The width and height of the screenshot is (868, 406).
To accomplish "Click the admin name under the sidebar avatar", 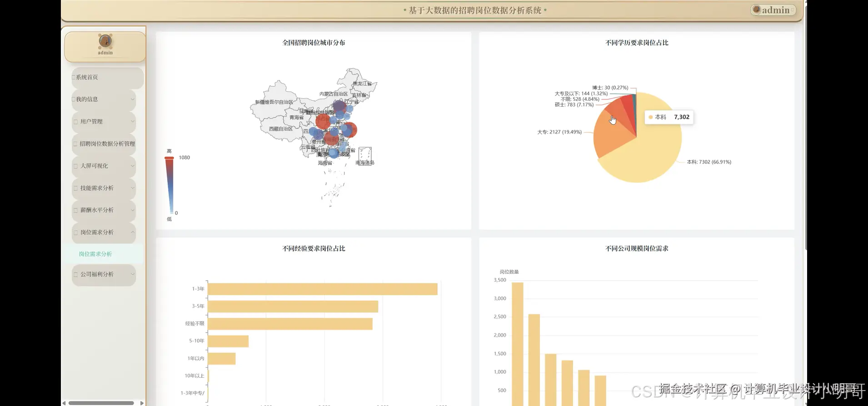I will point(105,53).
